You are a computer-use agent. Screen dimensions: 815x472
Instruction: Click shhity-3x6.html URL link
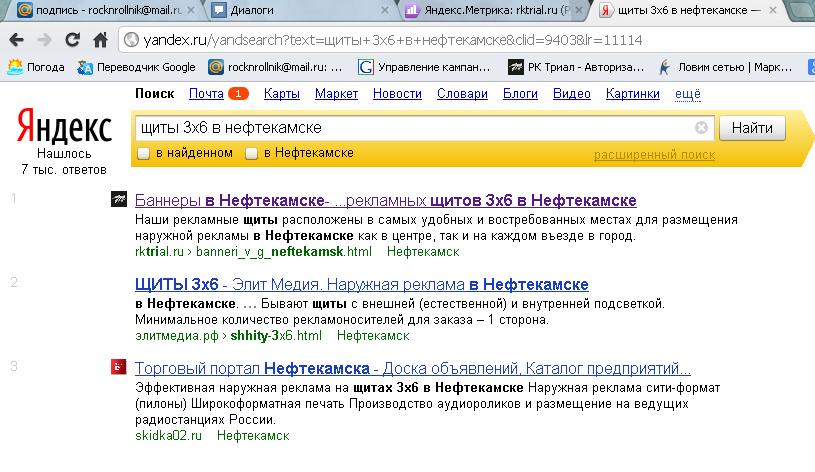pyautogui.click(x=276, y=336)
